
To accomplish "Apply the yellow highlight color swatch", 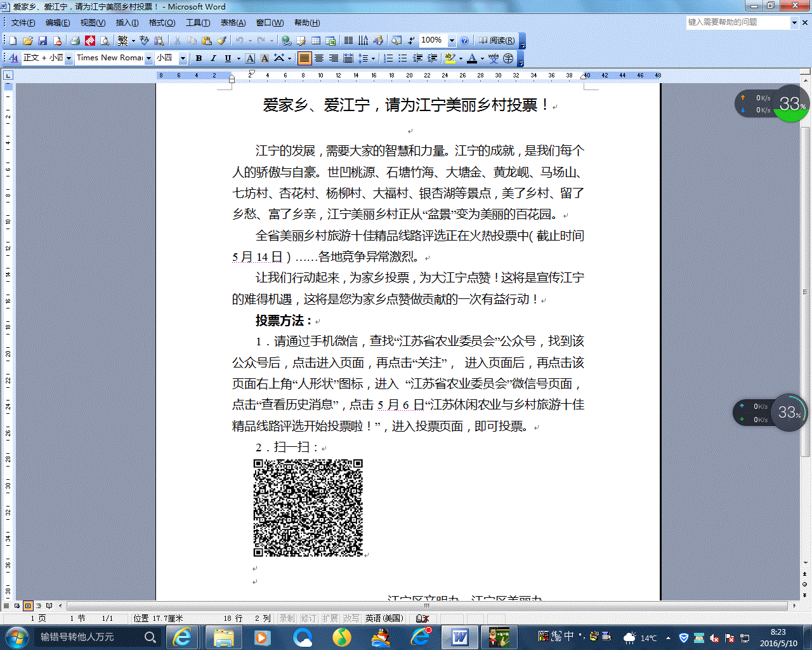I will [450, 58].
